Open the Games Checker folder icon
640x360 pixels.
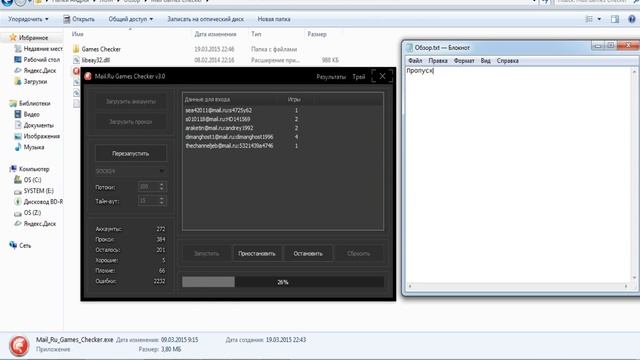[x=76, y=49]
